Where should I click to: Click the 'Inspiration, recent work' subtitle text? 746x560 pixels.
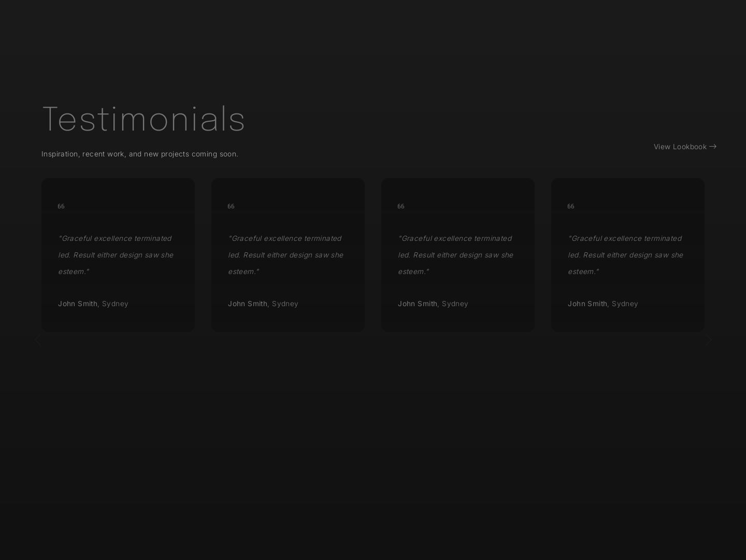tap(140, 154)
